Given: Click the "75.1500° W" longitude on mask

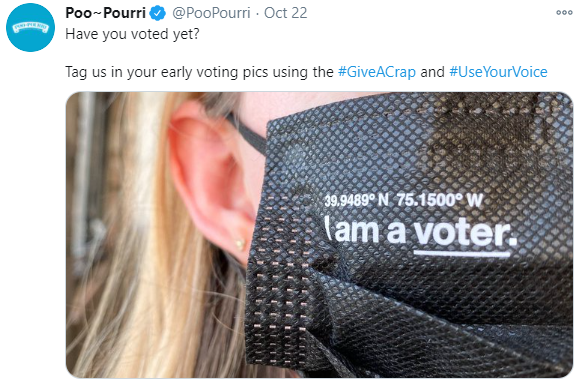Looking at the screenshot, I should click(x=439, y=200).
